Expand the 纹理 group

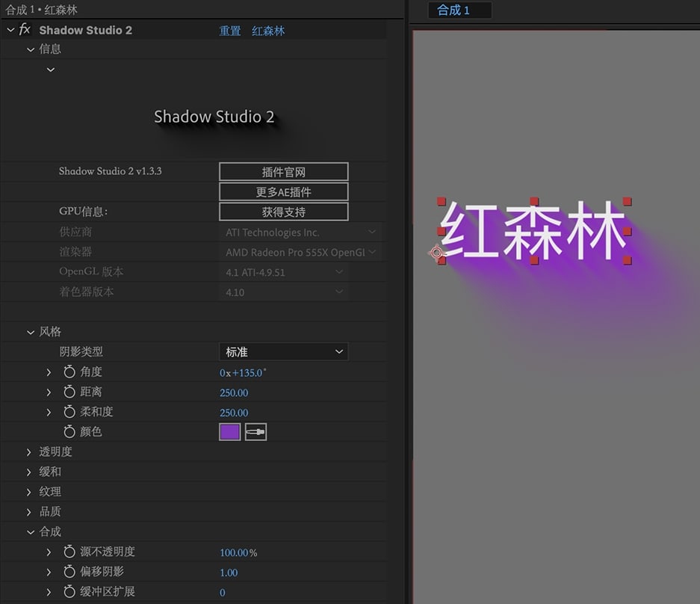(x=29, y=492)
